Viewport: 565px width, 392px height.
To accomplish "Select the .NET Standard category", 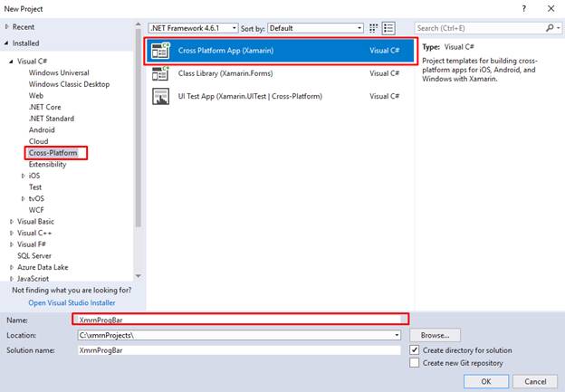I will (52, 119).
